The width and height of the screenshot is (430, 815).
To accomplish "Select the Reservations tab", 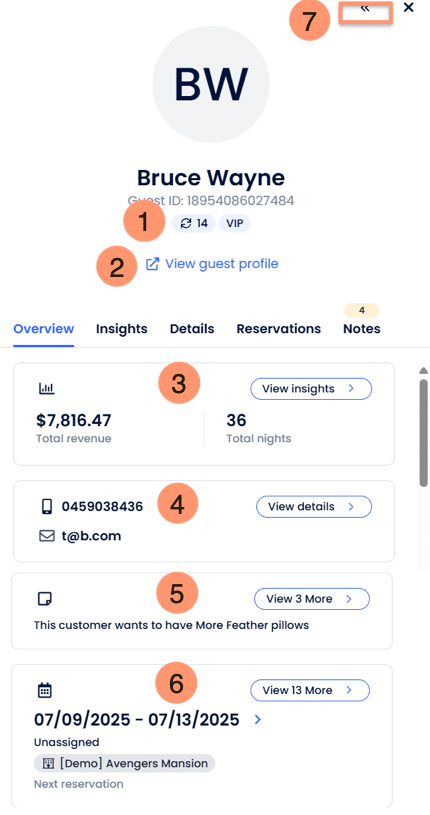I will (279, 329).
